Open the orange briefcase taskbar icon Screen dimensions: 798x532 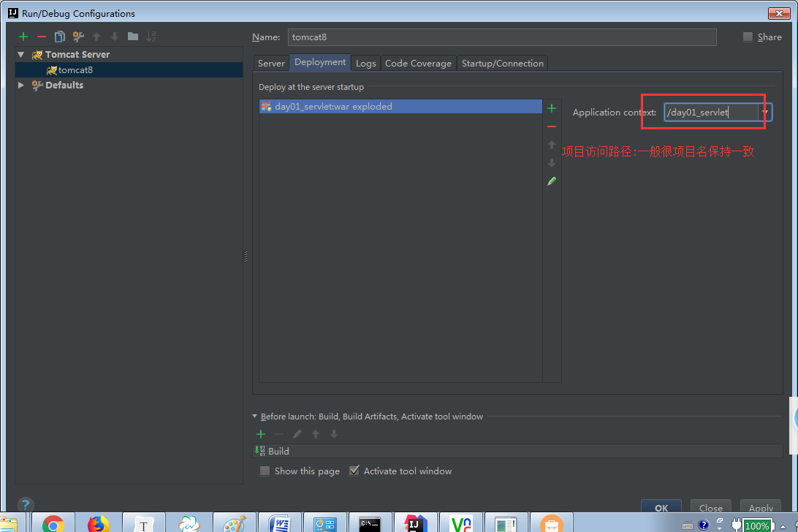pyautogui.click(x=551, y=523)
